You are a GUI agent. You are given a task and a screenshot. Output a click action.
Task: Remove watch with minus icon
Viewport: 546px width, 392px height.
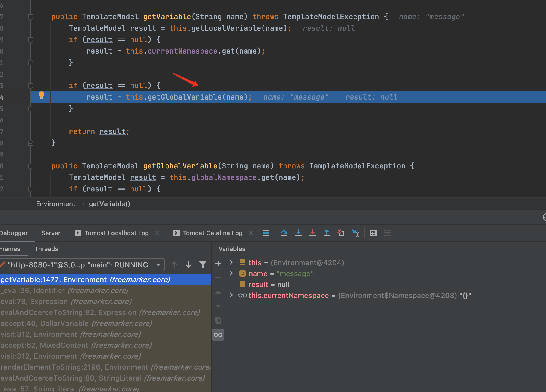coord(218,278)
